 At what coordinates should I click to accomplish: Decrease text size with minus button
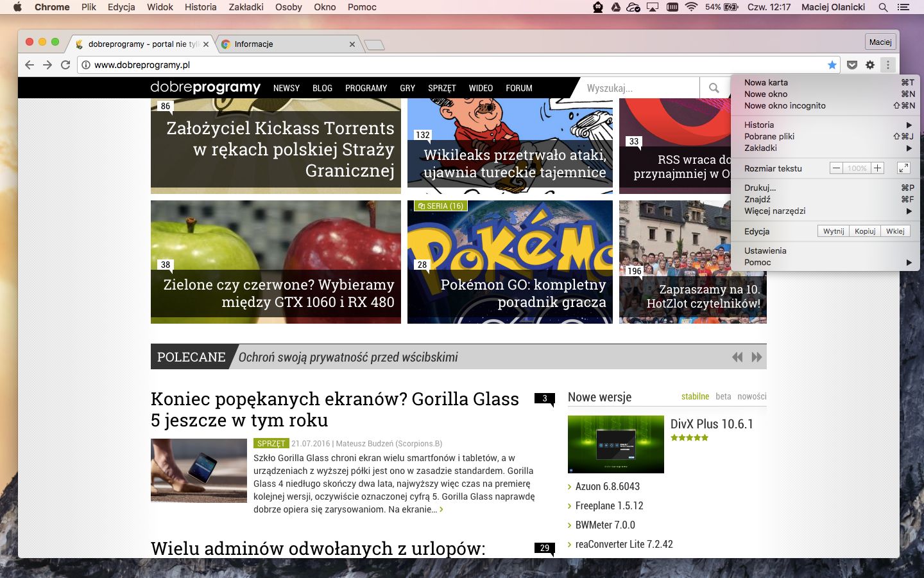pos(836,168)
